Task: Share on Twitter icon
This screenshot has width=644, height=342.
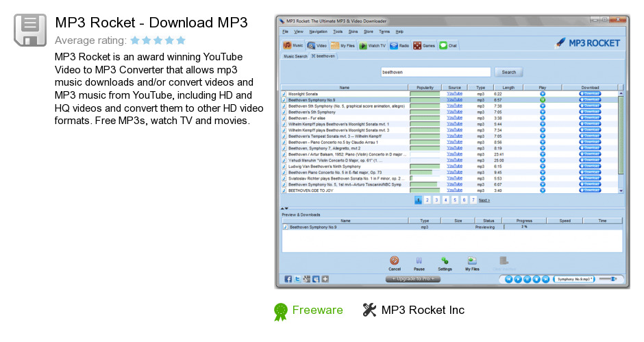Action: coord(297,279)
